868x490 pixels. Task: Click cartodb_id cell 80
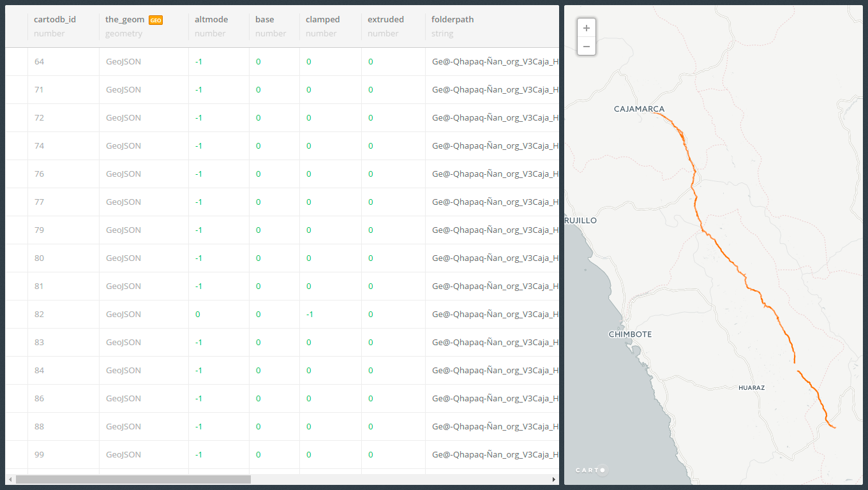click(39, 258)
